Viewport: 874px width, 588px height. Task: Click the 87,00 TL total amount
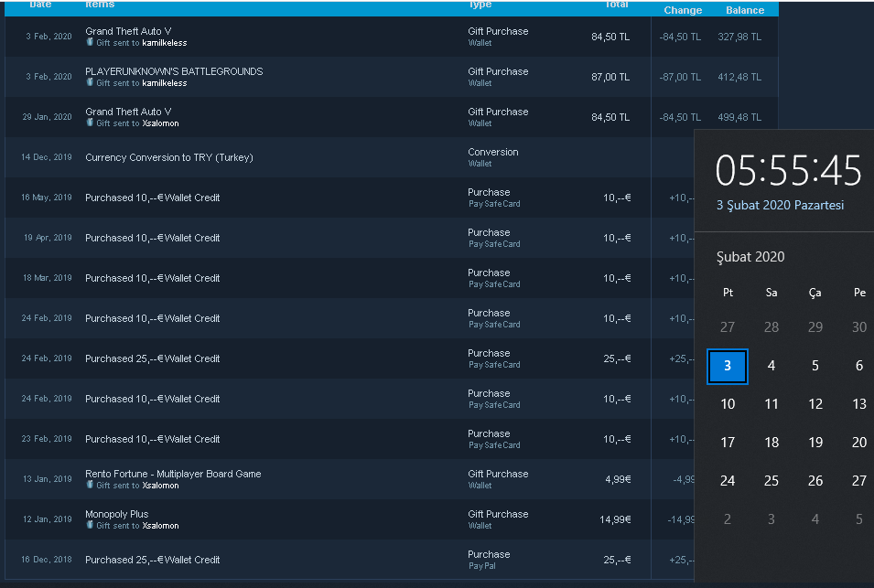(x=610, y=77)
